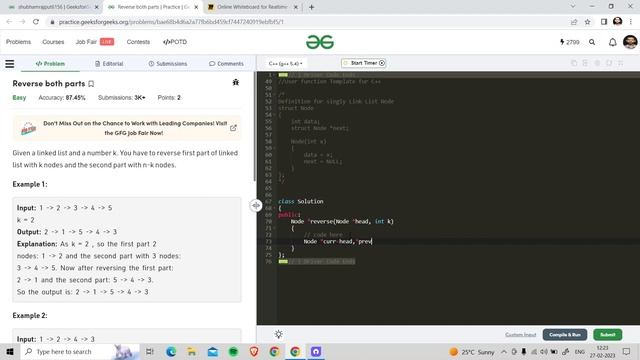Open Brave browser from taskbar
640x360 pixels.
254,351
